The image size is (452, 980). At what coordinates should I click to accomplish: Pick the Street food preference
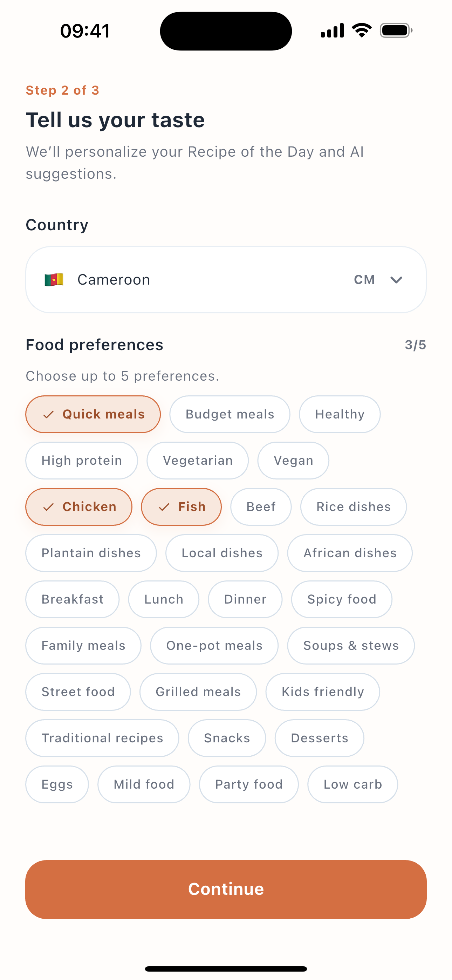(x=78, y=692)
